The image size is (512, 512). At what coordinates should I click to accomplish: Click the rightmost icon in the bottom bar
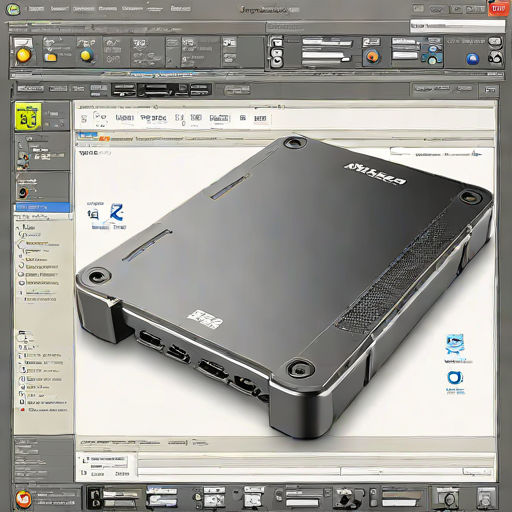tap(486, 498)
